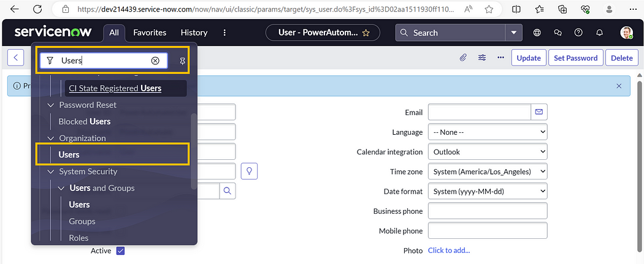The height and width of the screenshot is (264, 644).
Task: Open the ServiceNow help question icon
Action: click(x=578, y=32)
